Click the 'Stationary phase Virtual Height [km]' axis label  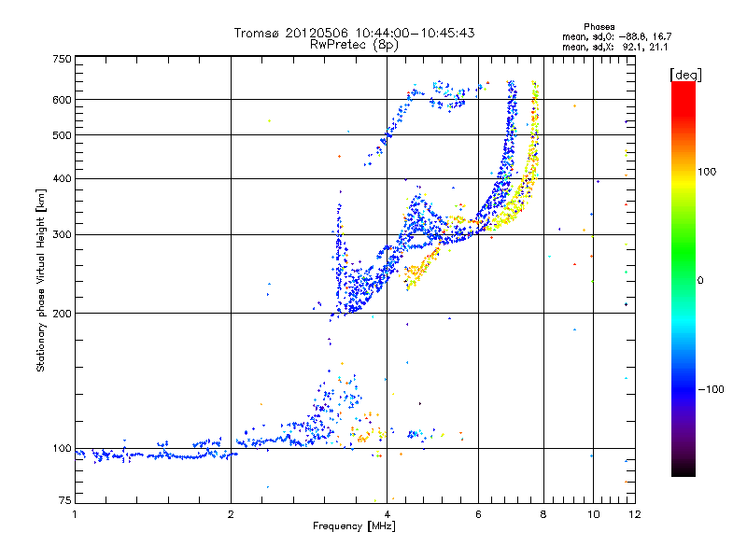[40, 280]
